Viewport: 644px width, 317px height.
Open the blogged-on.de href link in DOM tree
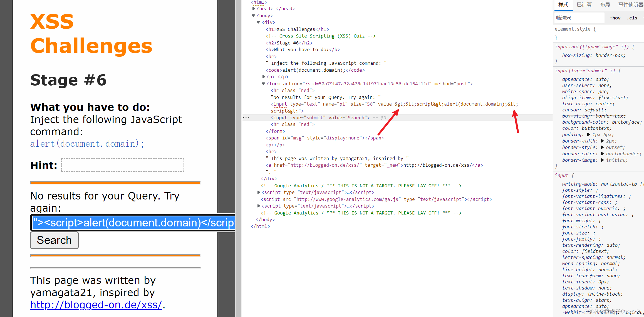[x=325, y=165]
